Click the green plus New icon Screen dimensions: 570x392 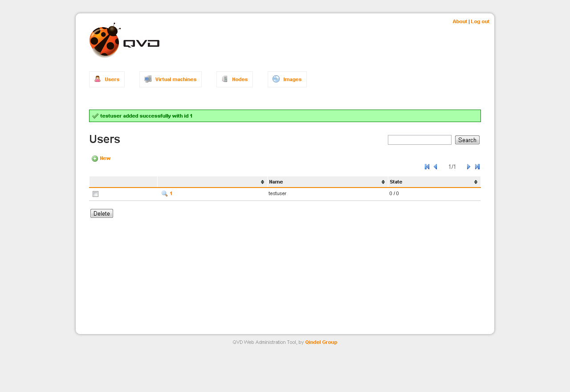[95, 159]
